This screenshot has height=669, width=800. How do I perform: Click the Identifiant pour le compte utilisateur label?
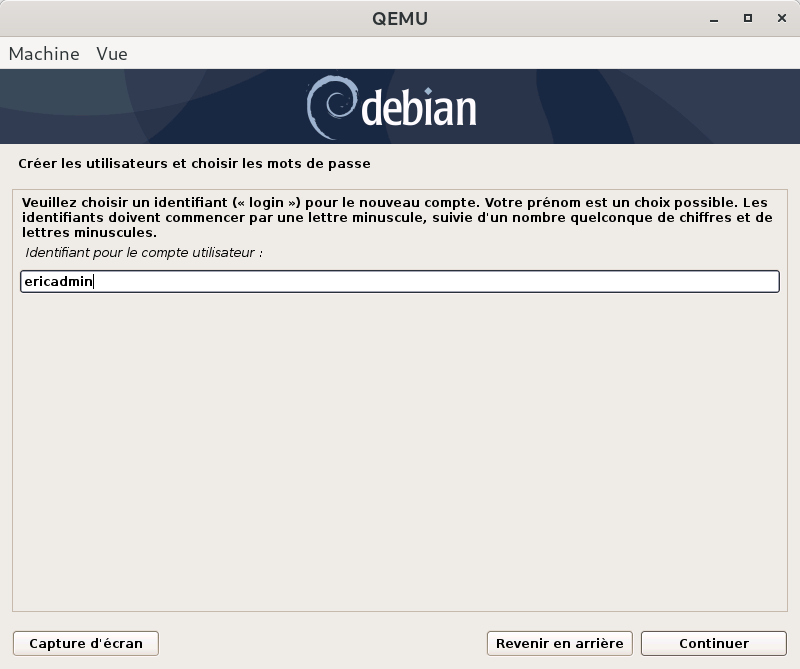tap(144, 253)
